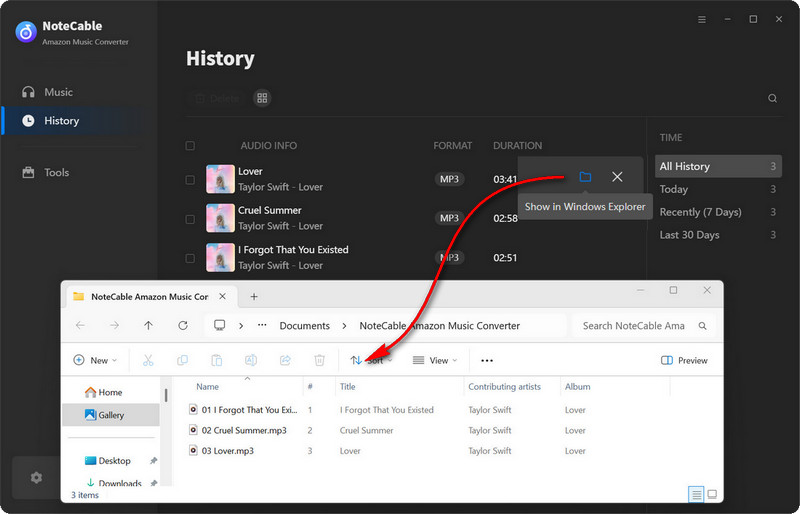Click the NoteCable app logo icon

click(26, 32)
